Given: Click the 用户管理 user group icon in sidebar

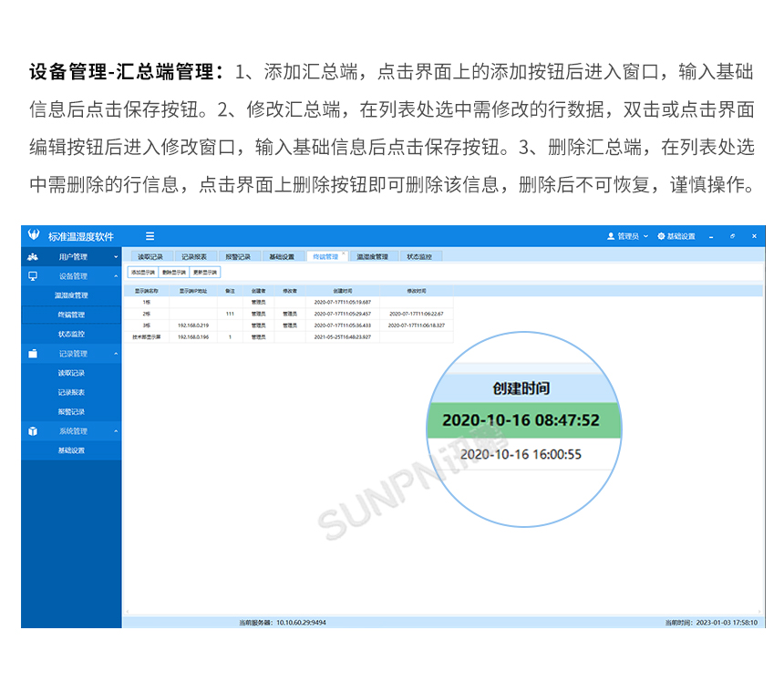Looking at the screenshot, I should click(34, 256).
